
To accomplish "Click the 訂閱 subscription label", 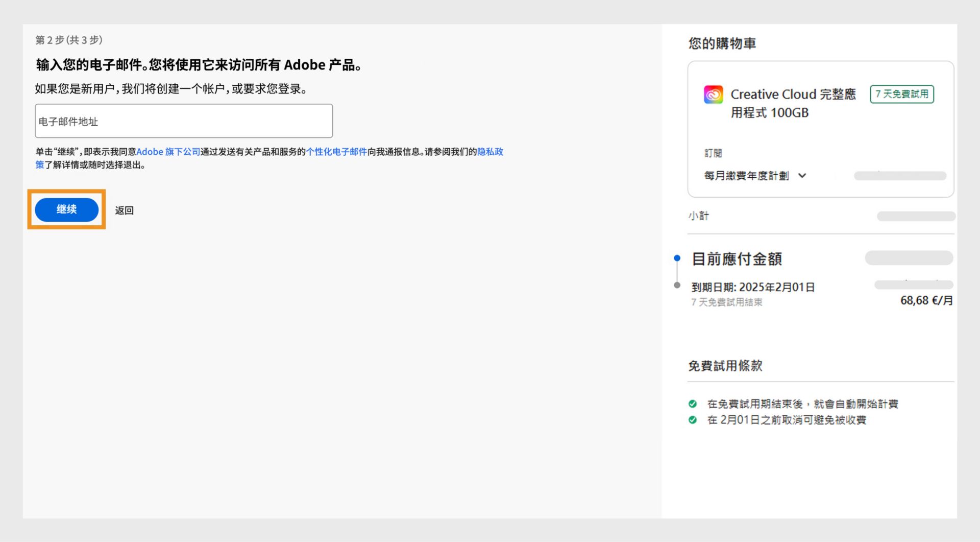I will pyautogui.click(x=713, y=153).
